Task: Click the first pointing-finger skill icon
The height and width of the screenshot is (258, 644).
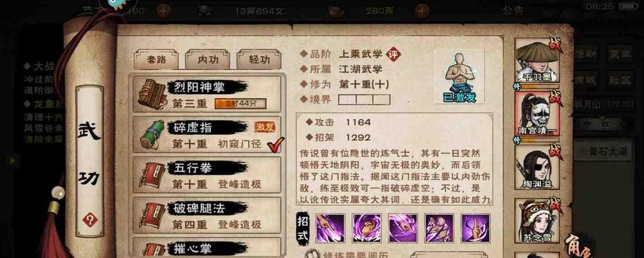Action: tap(329, 228)
